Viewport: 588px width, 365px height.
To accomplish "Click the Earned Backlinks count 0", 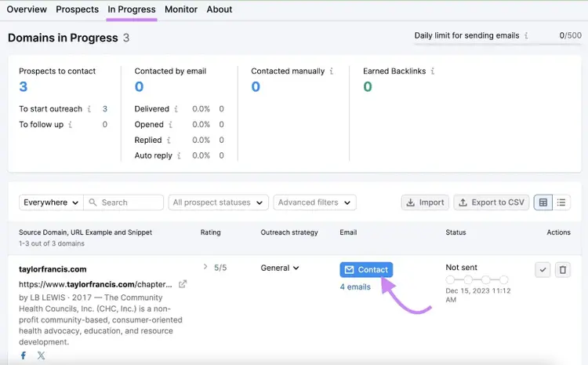I will [x=368, y=87].
